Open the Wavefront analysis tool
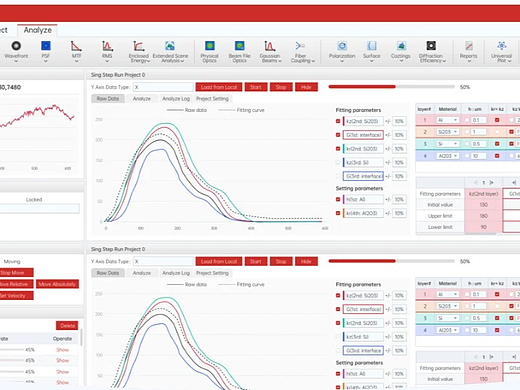Image resolution: width=520 pixels, height=390 pixels. [16, 51]
